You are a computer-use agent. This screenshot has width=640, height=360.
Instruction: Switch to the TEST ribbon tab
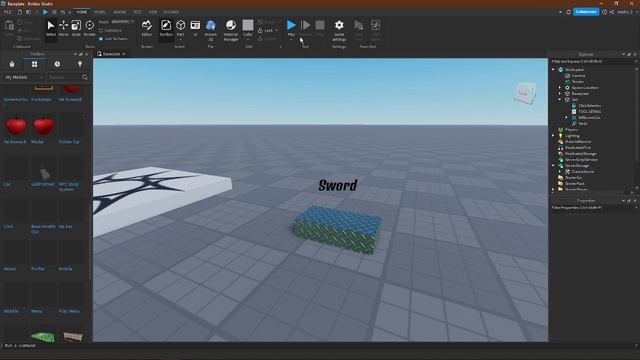(x=138, y=12)
